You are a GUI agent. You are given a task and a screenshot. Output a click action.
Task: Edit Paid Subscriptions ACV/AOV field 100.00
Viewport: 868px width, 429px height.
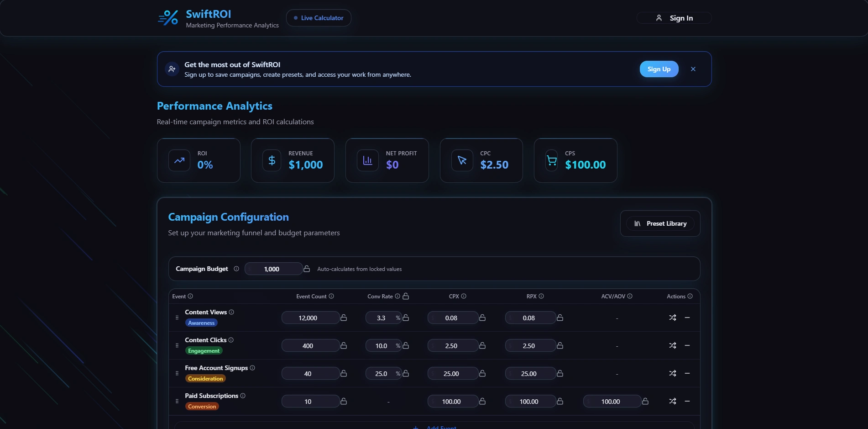[x=612, y=401]
